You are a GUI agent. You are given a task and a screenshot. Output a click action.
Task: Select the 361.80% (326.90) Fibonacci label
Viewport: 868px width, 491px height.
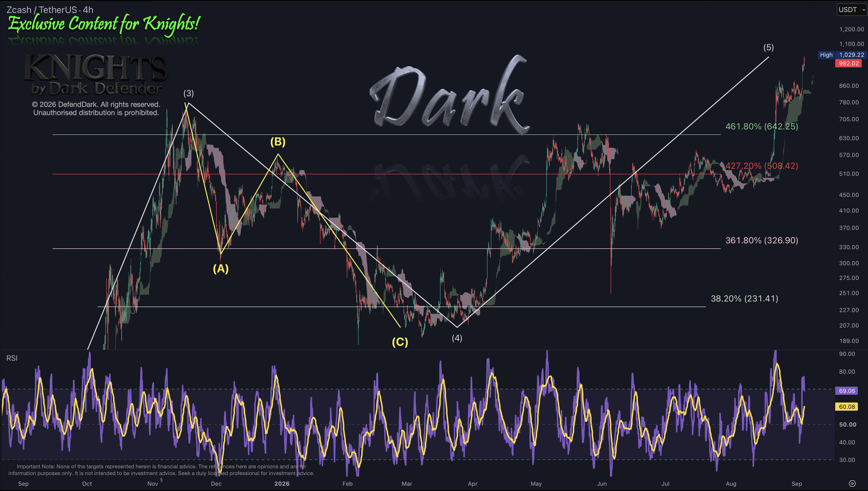click(x=762, y=240)
